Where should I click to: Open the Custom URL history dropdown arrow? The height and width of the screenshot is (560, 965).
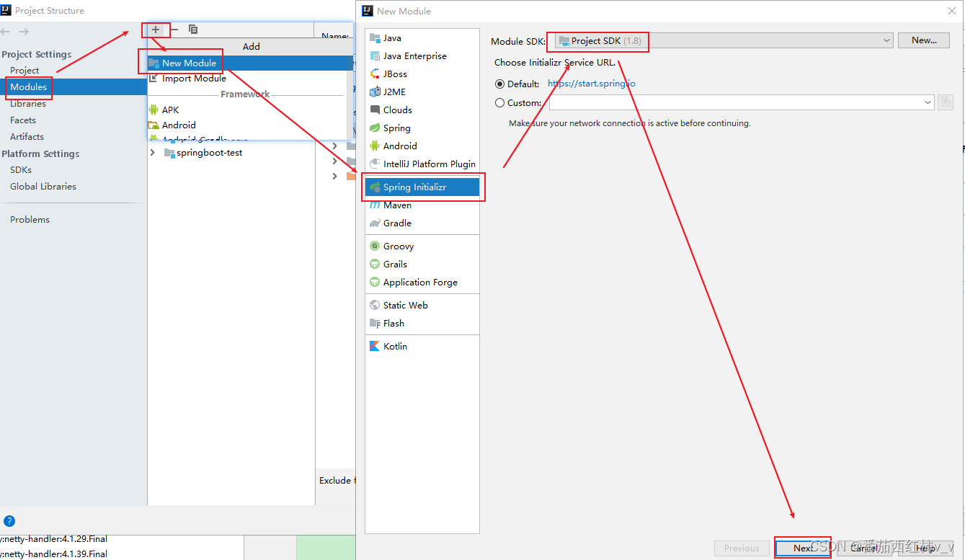click(928, 103)
